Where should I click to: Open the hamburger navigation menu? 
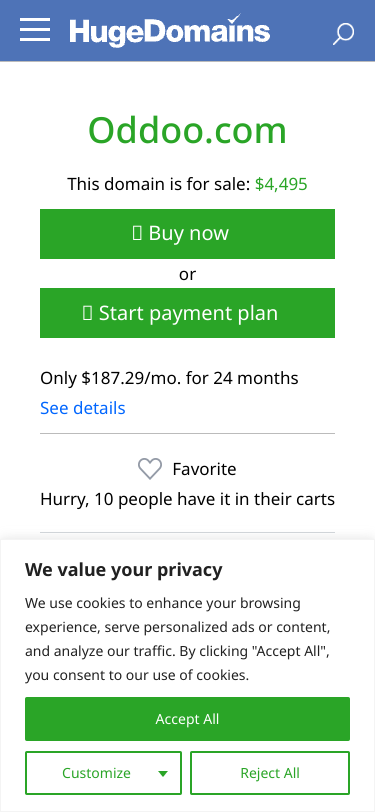(x=35, y=30)
